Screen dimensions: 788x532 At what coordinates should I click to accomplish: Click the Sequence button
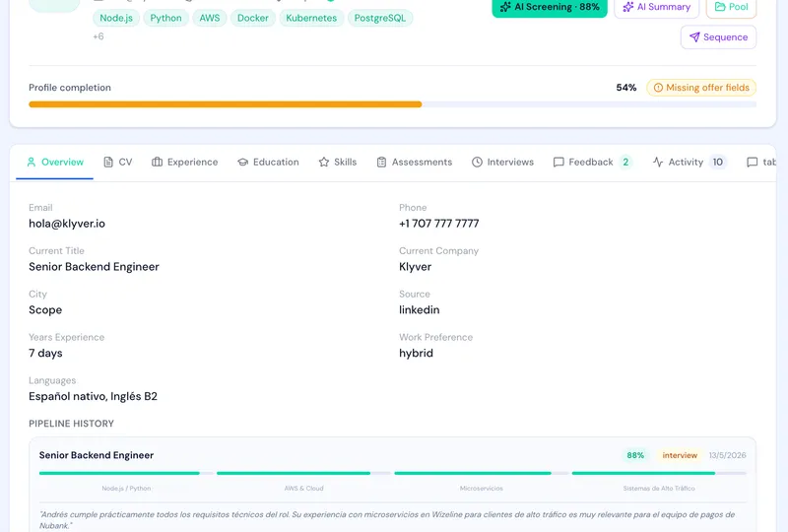718,37
